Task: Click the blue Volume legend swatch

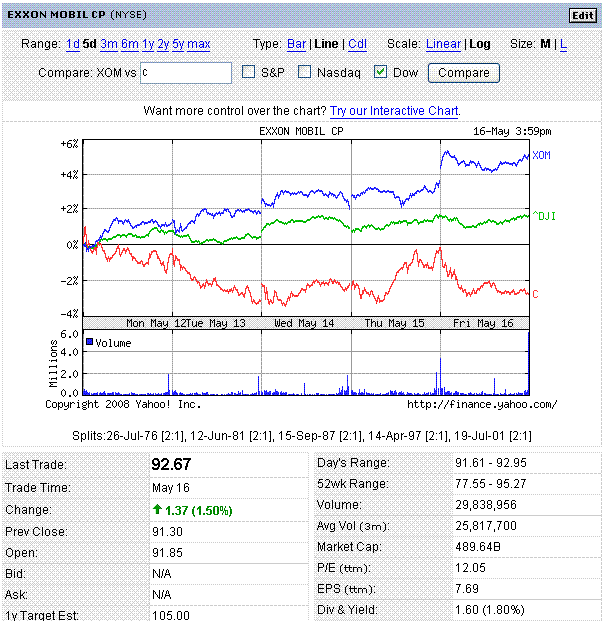Action: tap(90, 343)
